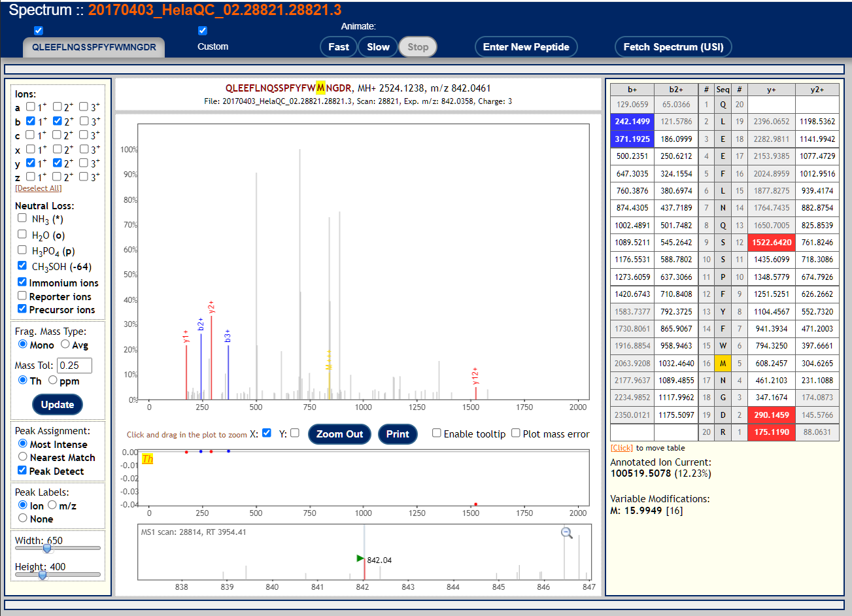Click the highlighted b+ value 371.1925
Image resolution: width=852 pixels, height=616 pixels.
632,139
